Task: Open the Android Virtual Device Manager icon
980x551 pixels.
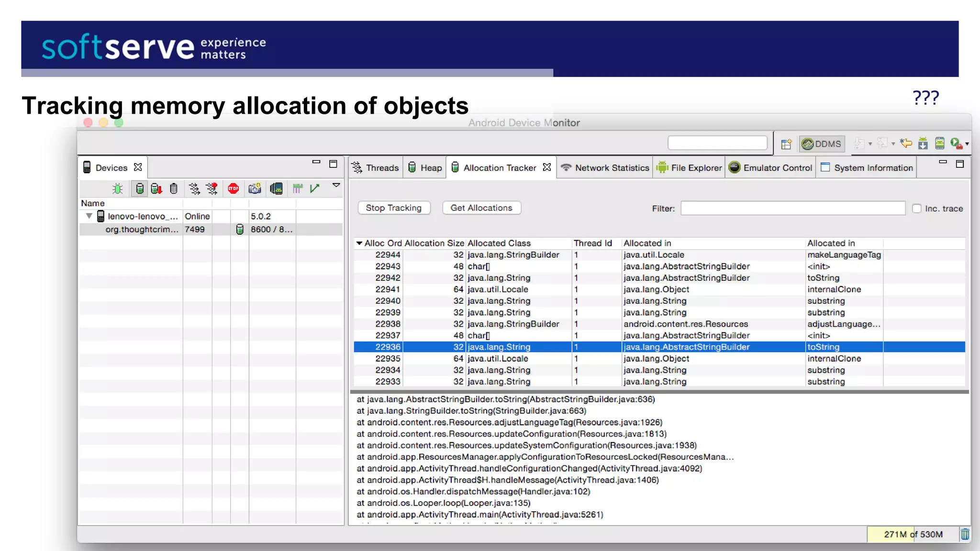Action: tap(940, 143)
